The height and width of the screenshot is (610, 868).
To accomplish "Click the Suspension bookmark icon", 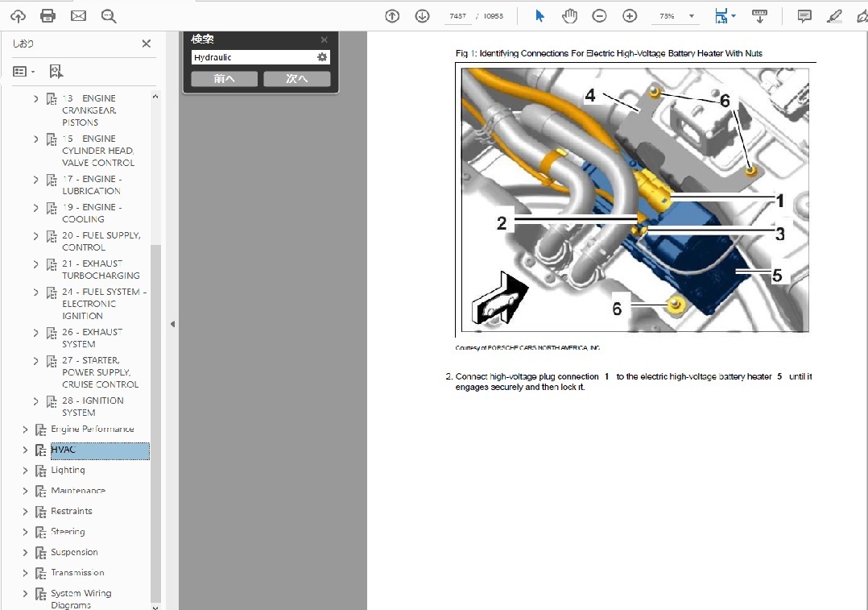I will coord(40,553).
